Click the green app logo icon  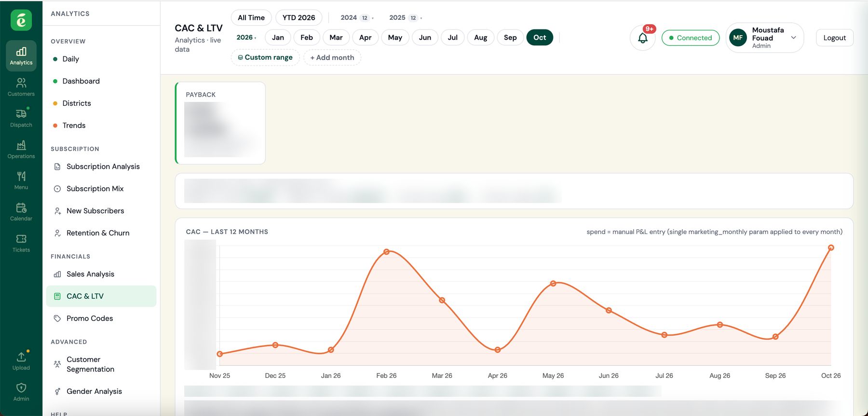click(x=21, y=20)
